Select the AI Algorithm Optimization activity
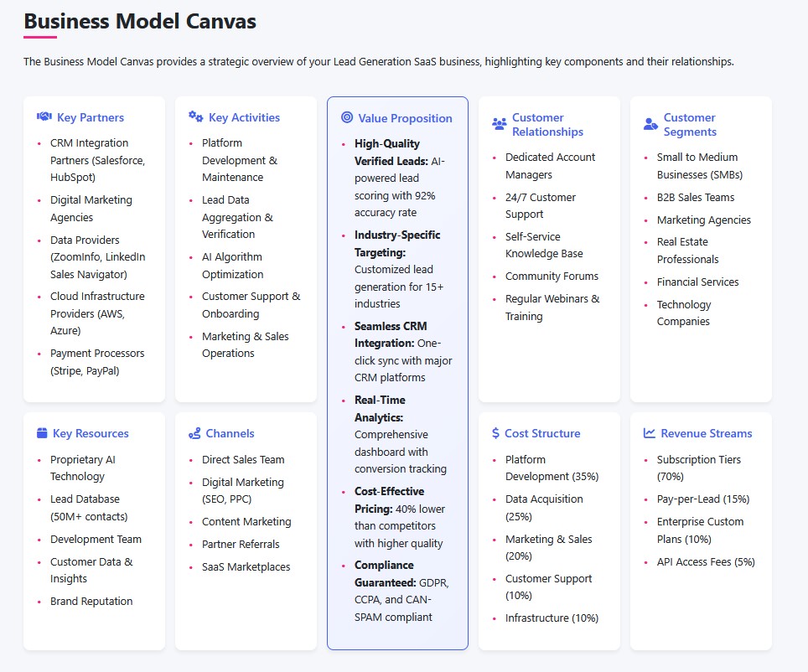This screenshot has width=808, height=672. point(232,266)
